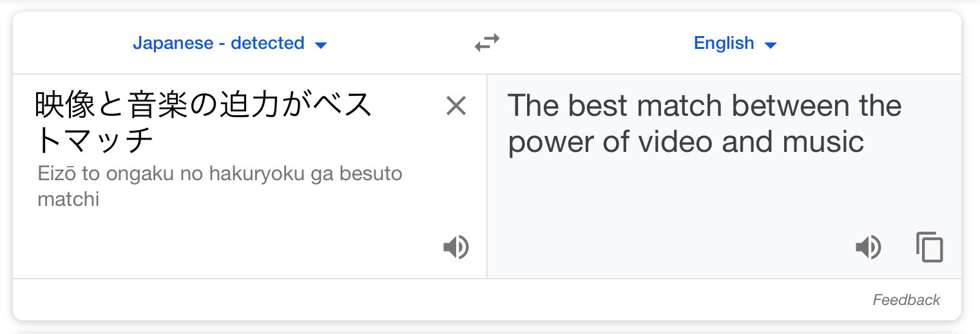980x334 pixels.
Task: Play audio of the English translation
Action: pos(868,247)
